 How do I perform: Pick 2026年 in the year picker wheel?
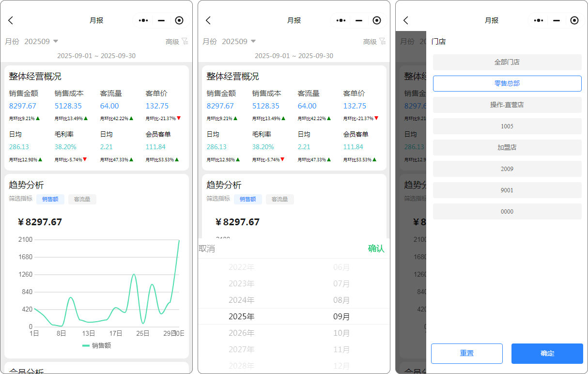(241, 333)
